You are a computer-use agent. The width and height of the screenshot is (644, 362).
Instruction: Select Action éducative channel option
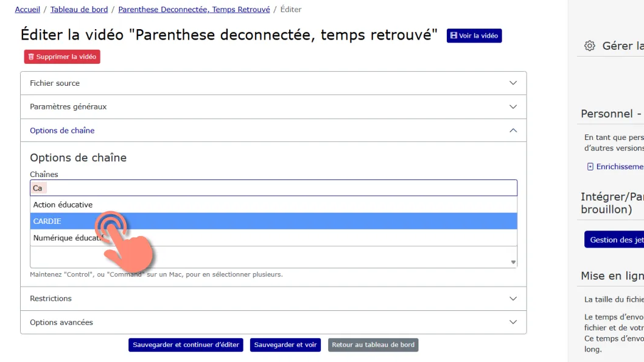pyautogui.click(x=273, y=204)
